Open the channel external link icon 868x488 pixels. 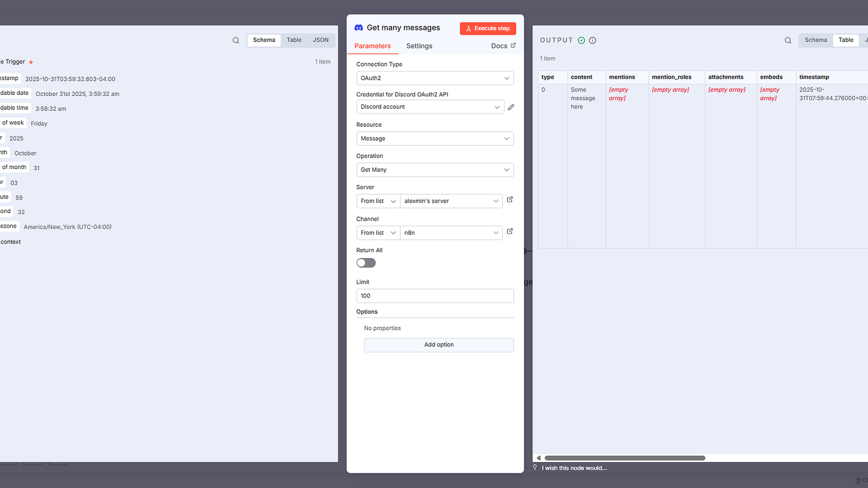tap(510, 231)
